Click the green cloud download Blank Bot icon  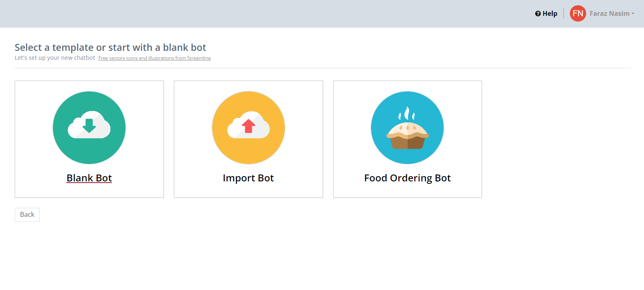point(89,128)
